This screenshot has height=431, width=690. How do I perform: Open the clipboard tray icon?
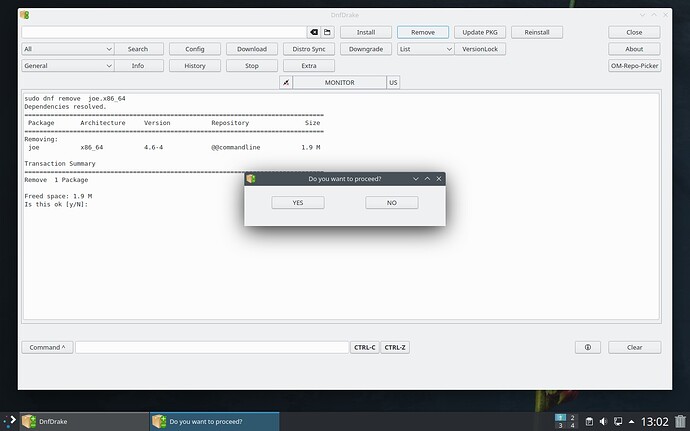pyautogui.click(x=589, y=421)
